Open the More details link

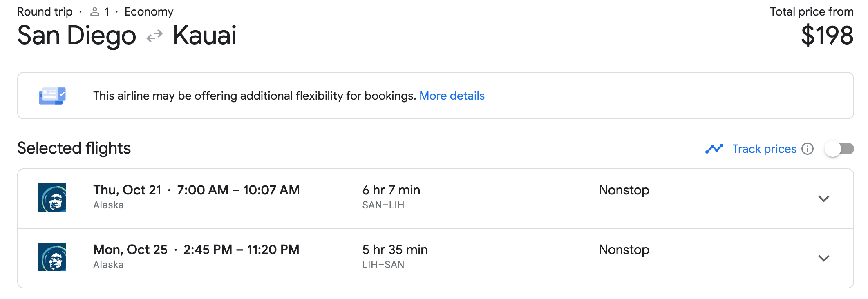click(452, 96)
